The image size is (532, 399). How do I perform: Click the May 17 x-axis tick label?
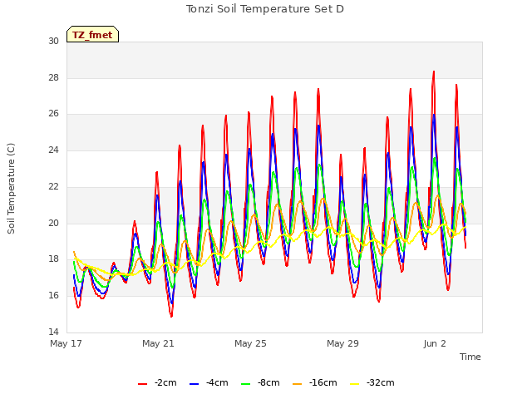[66, 343]
